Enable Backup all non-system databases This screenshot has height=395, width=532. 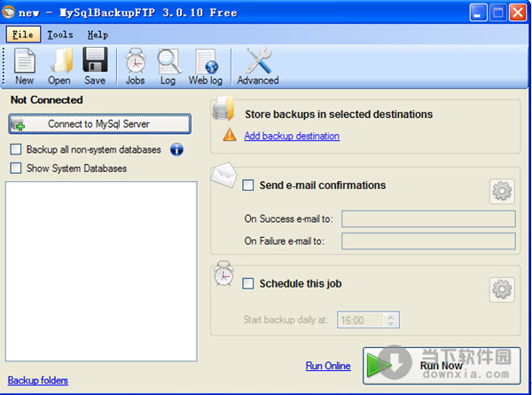[x=16, y=150]
